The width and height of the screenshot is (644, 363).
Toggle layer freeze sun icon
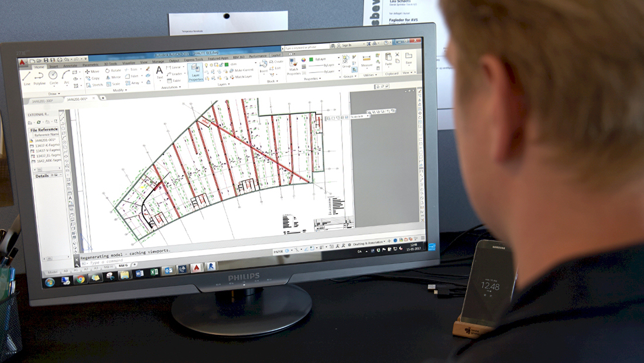tap(211, 65)
